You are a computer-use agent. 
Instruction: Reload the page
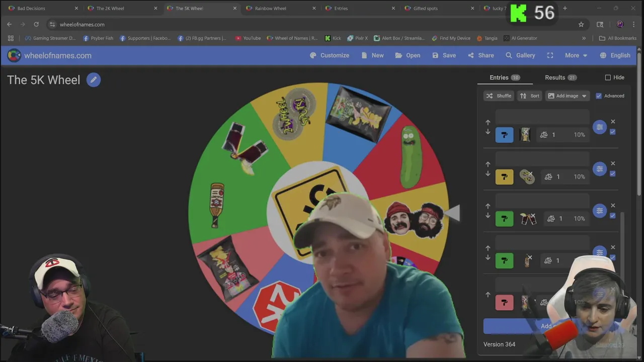(x=36, y=24)
